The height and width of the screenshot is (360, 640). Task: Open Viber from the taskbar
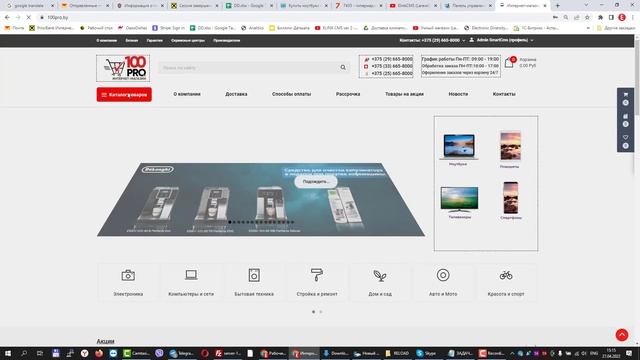(x=159, y=353)
